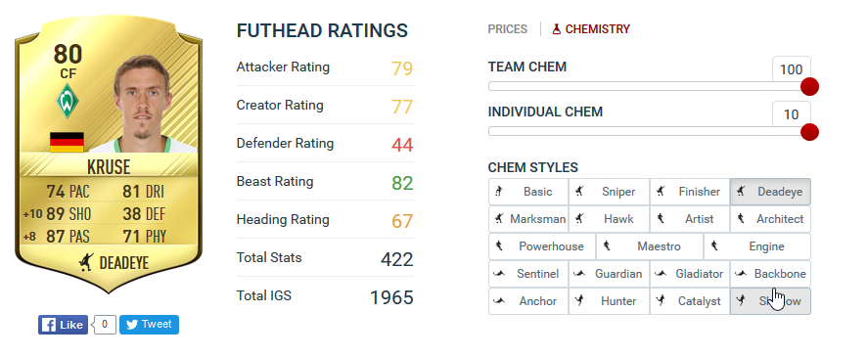Image resolution: width=868 pixels, height=357 pixels.
Task: Click the Team Chem value field
Action: pyautogui.click(x=791, y=69)
